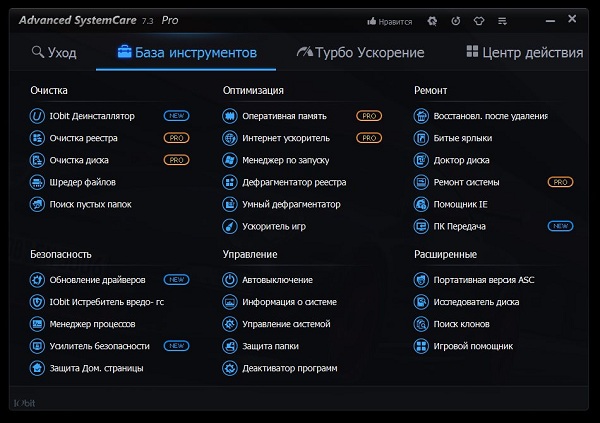Open Очистка реестра link
600x423 pixels.
(x=83, y=138)
